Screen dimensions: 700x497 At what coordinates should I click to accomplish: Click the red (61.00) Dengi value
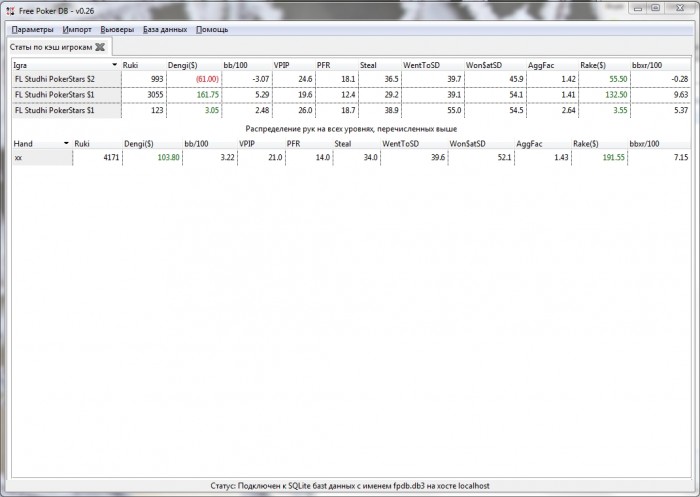pyautogui.click(x=207, y=79)
